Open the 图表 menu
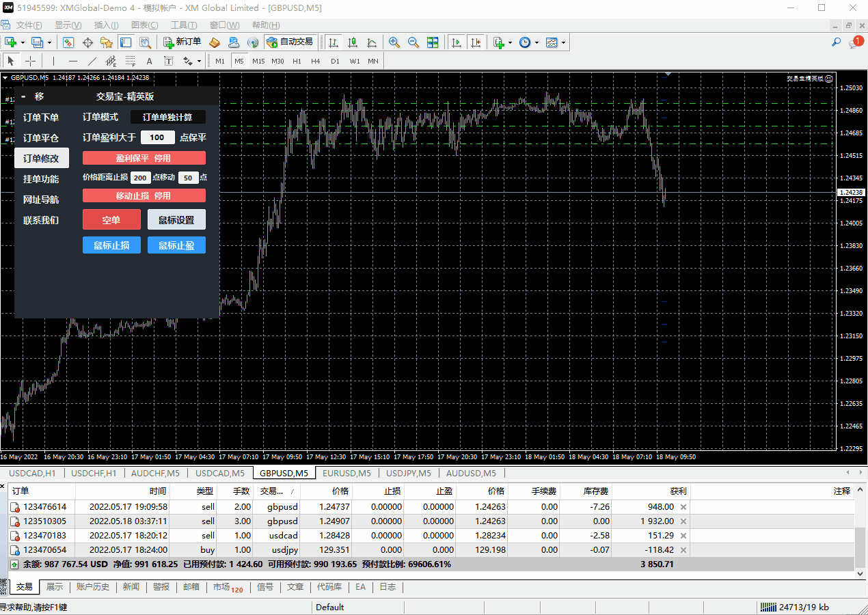The image size is (868, 615). pyautogui.click(x=144, y=25)
